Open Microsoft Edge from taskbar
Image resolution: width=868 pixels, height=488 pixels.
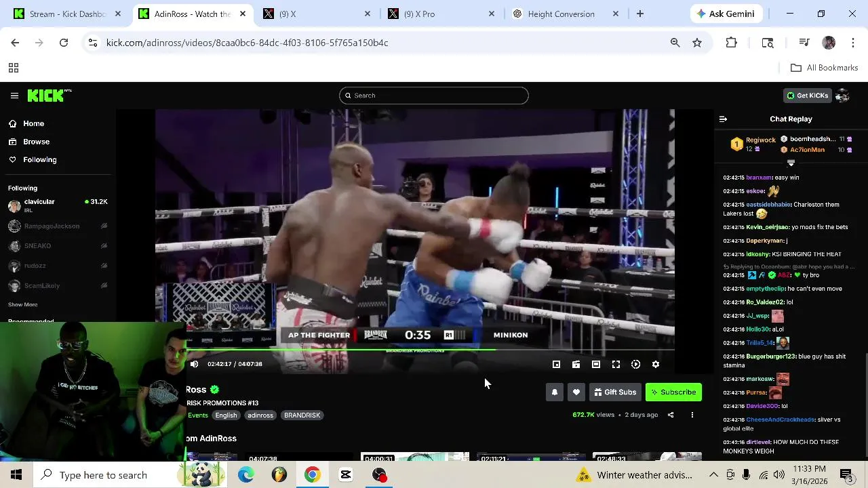pyautogui.click(x=246, y=475)
